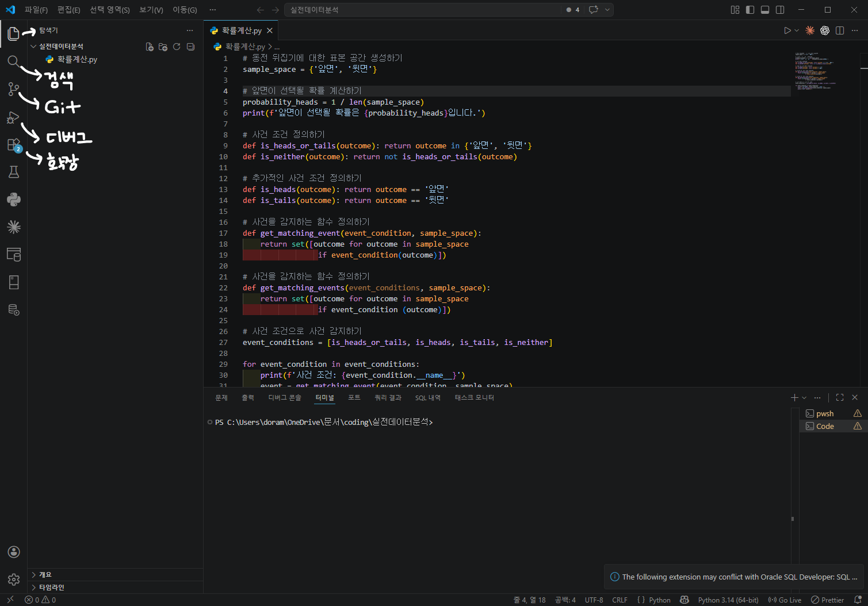Open the 보기(V) menu

[151, 10]
